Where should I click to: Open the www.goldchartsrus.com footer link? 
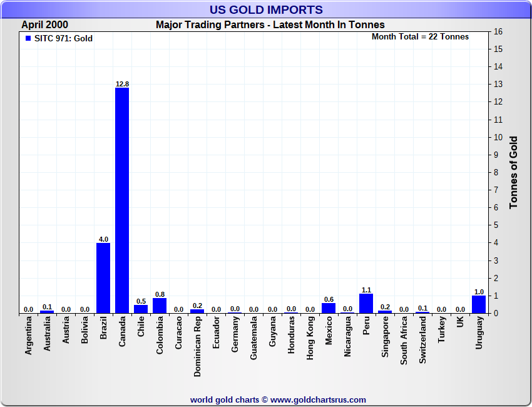pyautogui.click(x=318, y=399)
